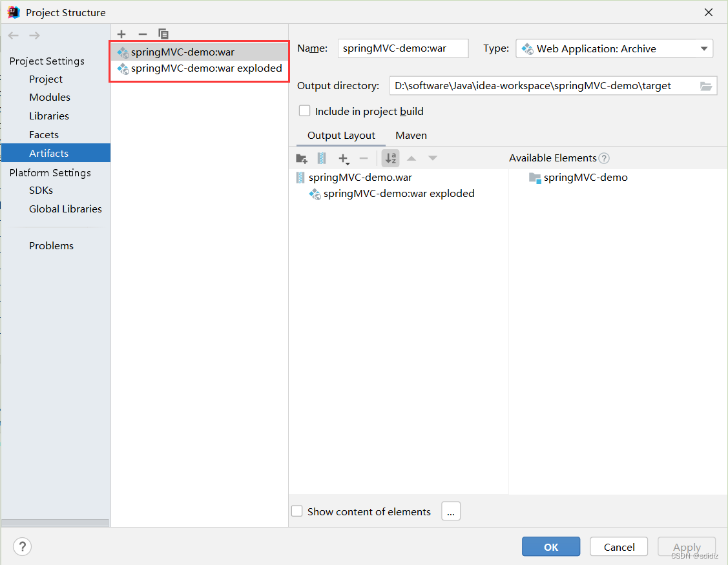This screenshot has width=728, height=565.
Task: Copy the selected artifact
Action: [163, 34]
